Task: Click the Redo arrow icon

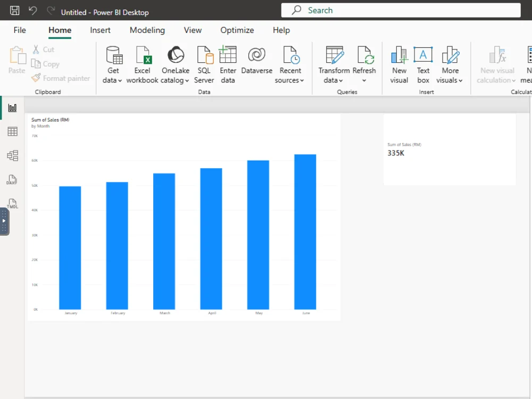Action: 51,11
